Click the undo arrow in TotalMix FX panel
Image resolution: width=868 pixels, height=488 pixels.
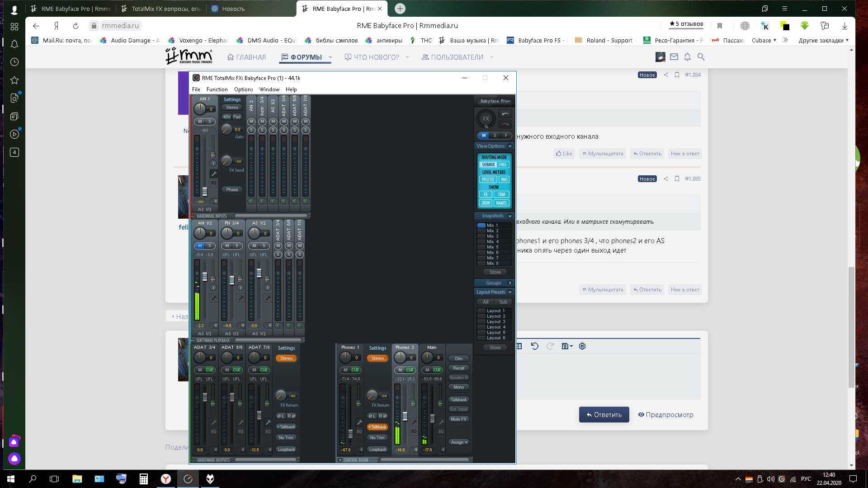[x=505, y=114]
